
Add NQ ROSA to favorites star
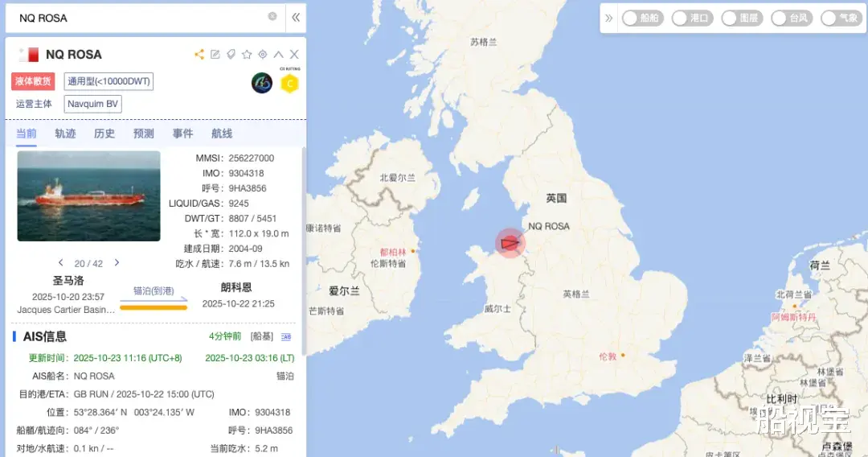click(x=247, y=54)
